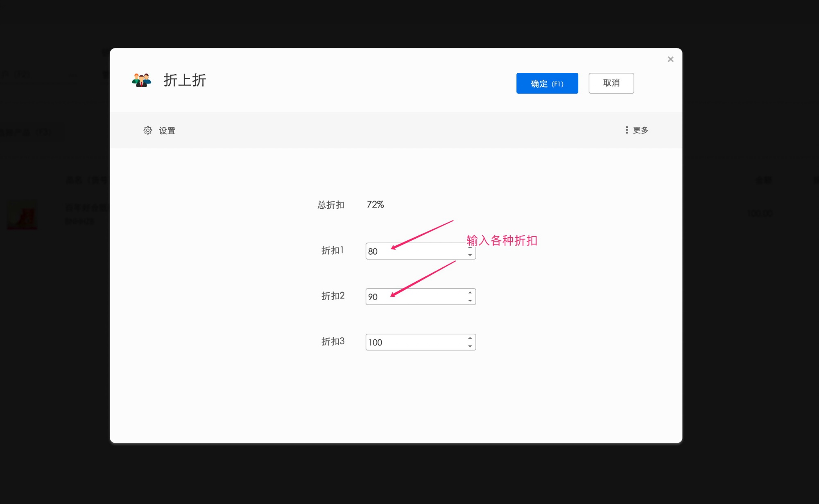This screenshot has height=504, width=819.
Task: Click the 总折扣 label
Action: point(331,205)
